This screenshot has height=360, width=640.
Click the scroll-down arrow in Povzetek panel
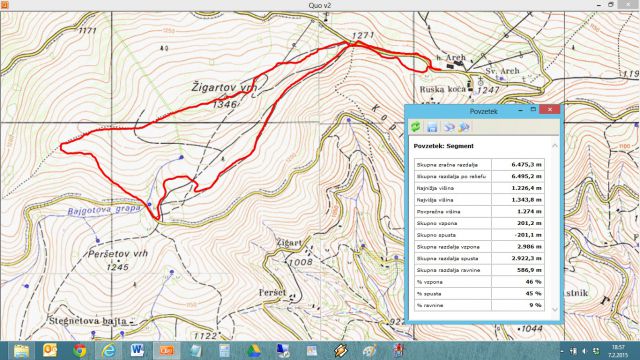tap(555, 309)
